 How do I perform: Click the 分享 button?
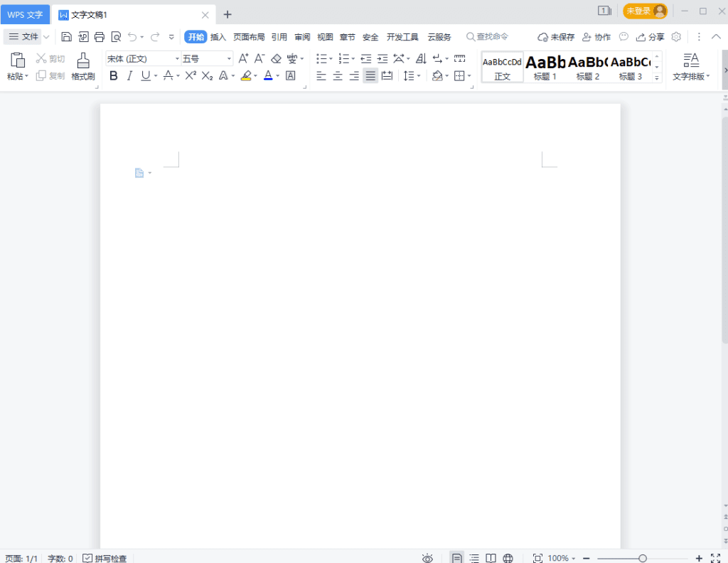pyautogui.click(x=650, y=36)
